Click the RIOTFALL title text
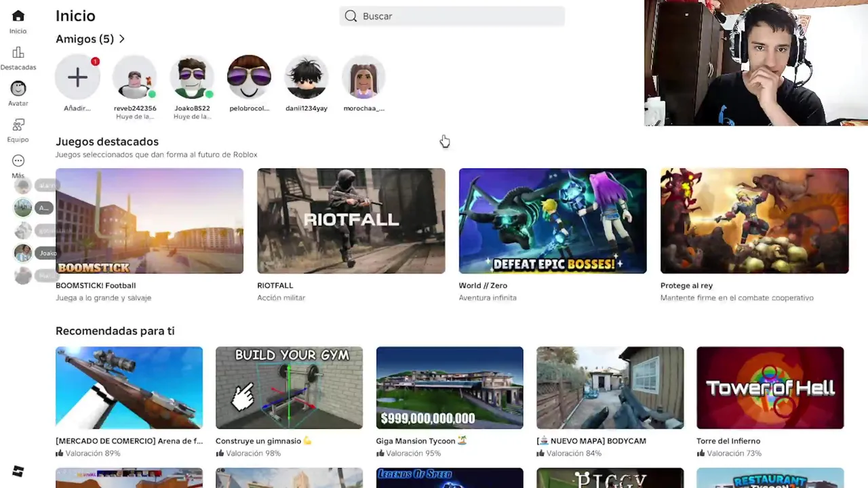 click(275, 285)
